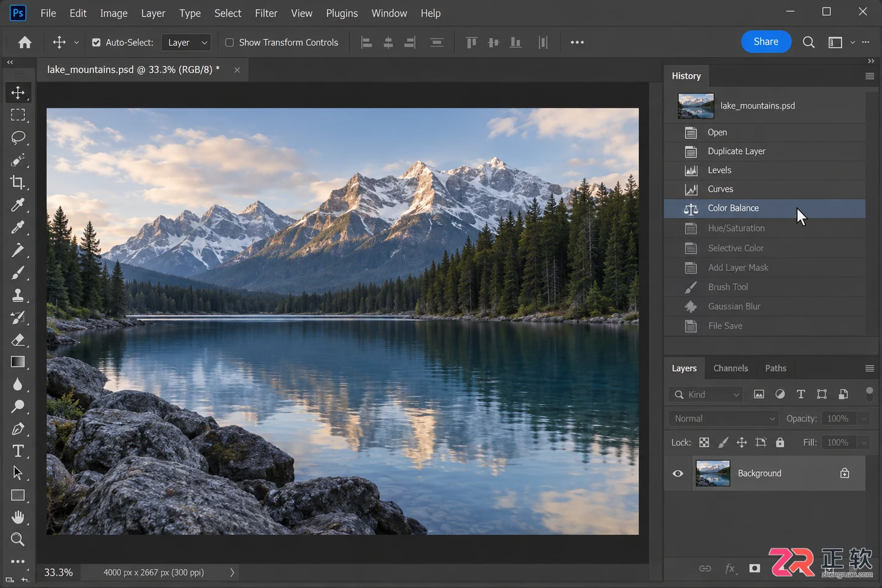The image size is (882, 588).
Task: Open the Filter menu
Action: pyautogui.click(x=266, y=13)
